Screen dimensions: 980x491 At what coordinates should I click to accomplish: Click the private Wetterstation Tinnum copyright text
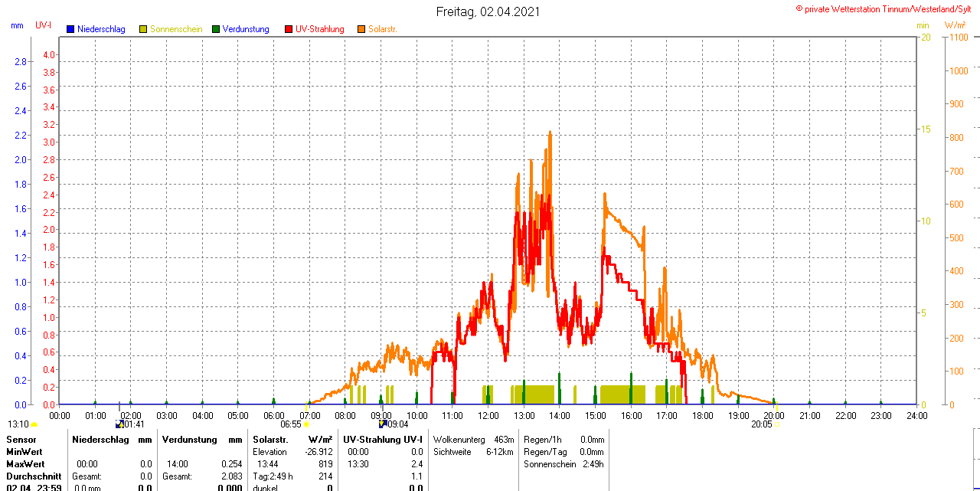(887, 8)
